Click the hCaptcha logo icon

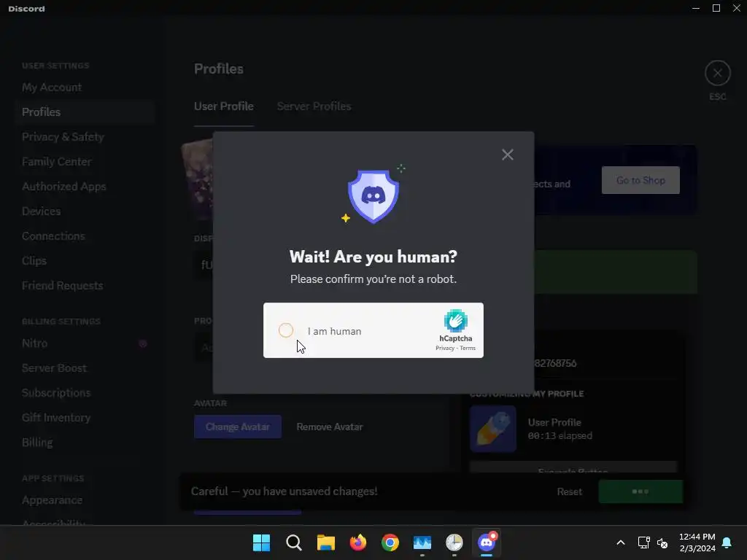coord(455,321)
